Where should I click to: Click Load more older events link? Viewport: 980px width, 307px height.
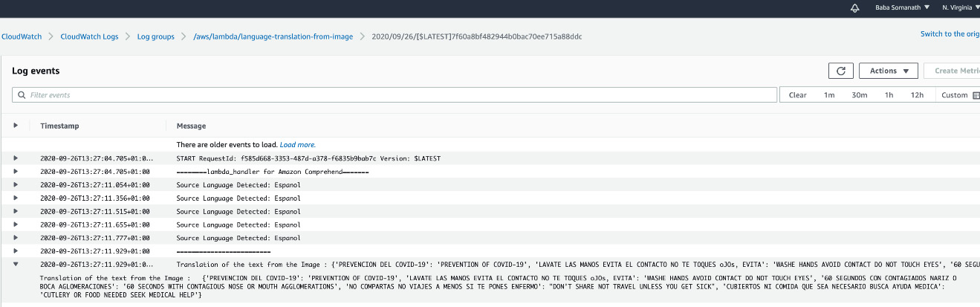(298, 145)
